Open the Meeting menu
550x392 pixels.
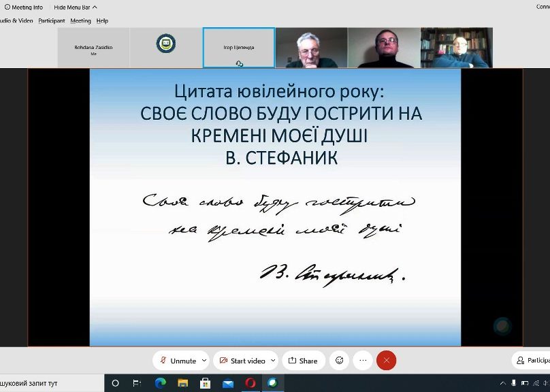coord(80,20)
